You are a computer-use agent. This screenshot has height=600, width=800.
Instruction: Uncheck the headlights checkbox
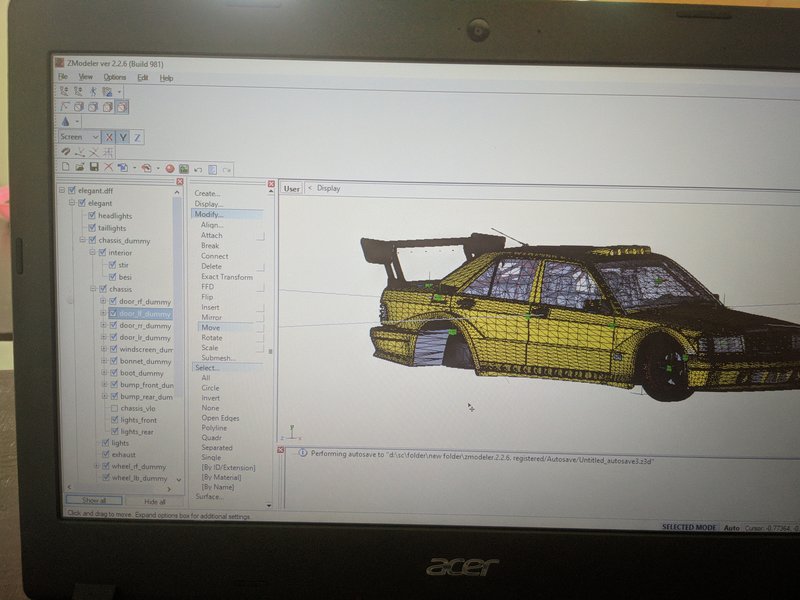[92, 215]
